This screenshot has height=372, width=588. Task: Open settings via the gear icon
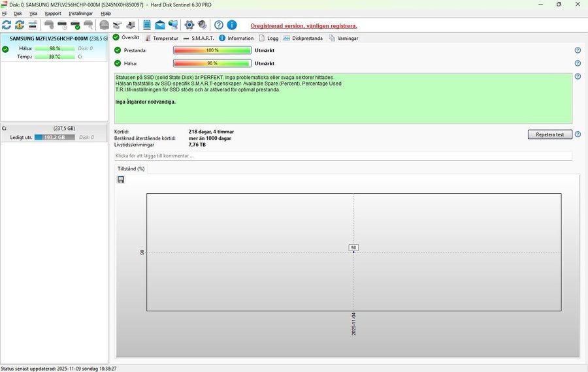coord(189,25)
